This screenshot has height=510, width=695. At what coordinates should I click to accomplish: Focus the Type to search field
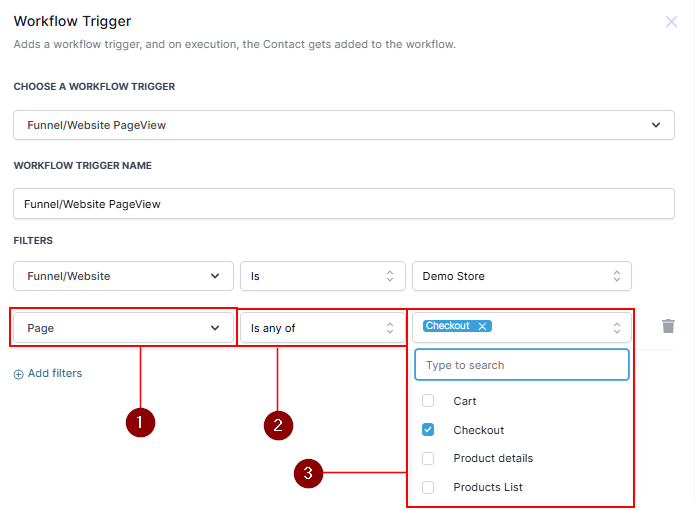pyautogui.click(x=521, y=365)
